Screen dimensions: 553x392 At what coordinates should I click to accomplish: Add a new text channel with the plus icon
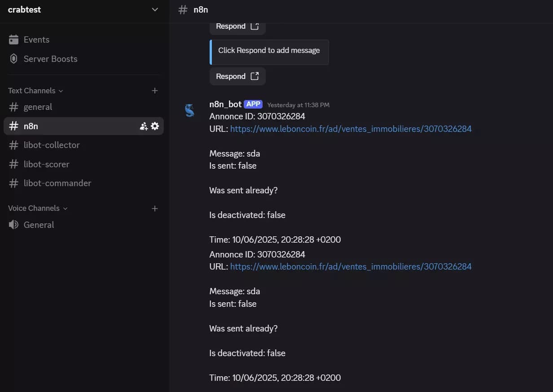tap(154, 91)
